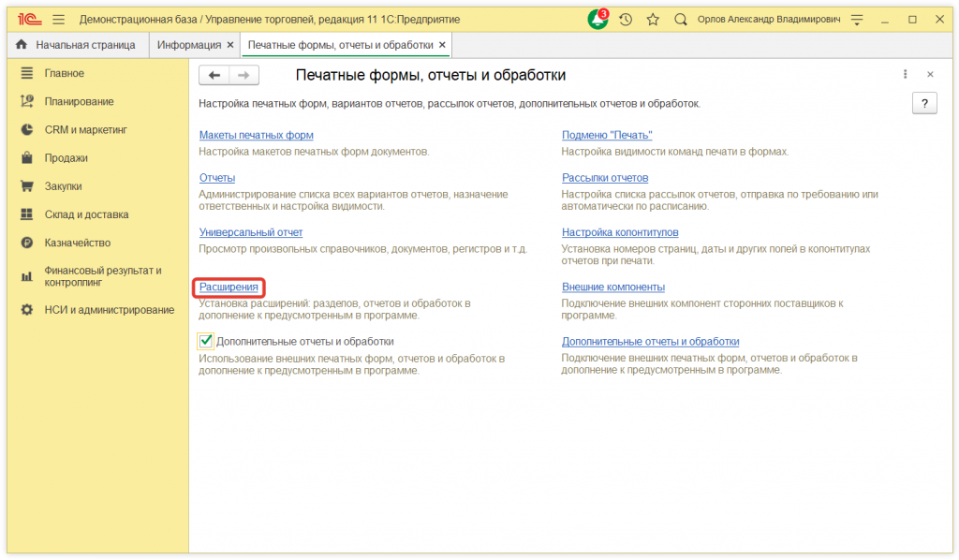Uncheck Дополнительные отчеты и обработки checkbox
This screenshot has height=560, width=959.
tap(206, 342)
